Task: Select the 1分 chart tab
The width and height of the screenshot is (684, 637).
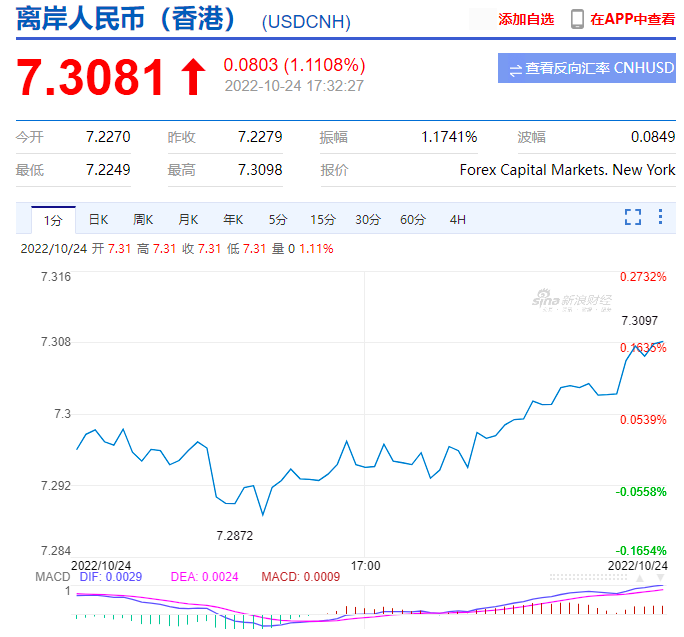Action: pos(53,219)
